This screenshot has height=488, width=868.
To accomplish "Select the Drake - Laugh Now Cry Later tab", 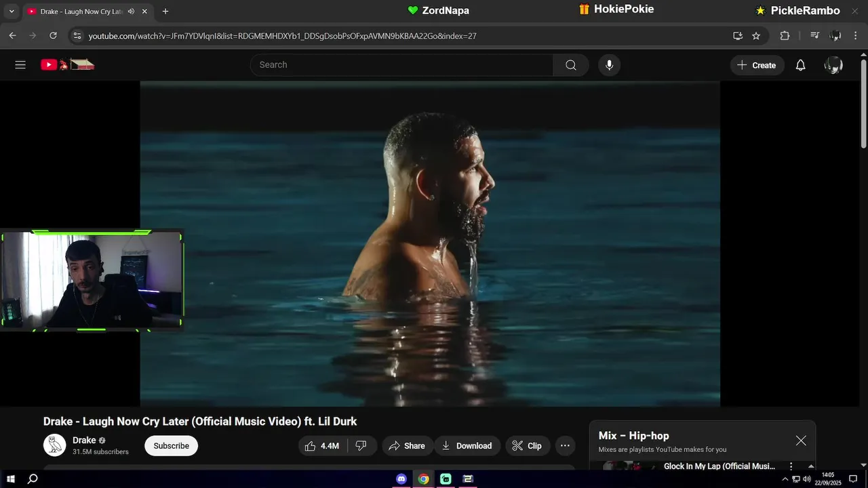I will (x=81, y=12).
